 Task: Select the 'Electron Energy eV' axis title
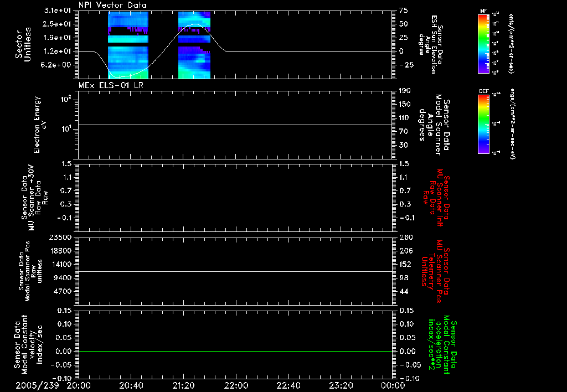(x=39, y=125)
